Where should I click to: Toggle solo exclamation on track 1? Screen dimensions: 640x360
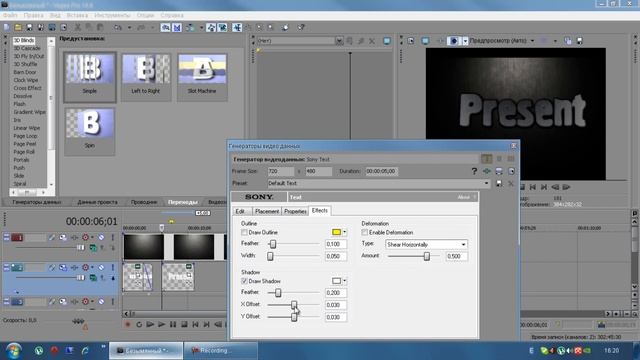pyautogui.click(x=113, y=237)
